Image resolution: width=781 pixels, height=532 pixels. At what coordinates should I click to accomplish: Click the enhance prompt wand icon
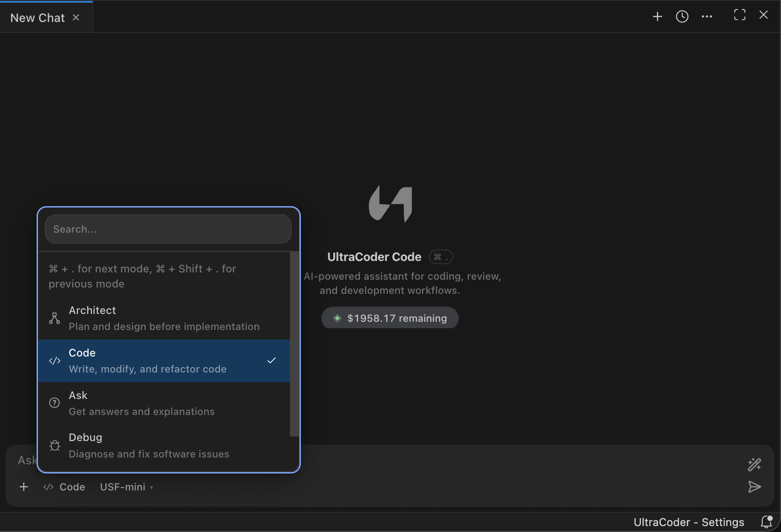(x=754, y=465)
